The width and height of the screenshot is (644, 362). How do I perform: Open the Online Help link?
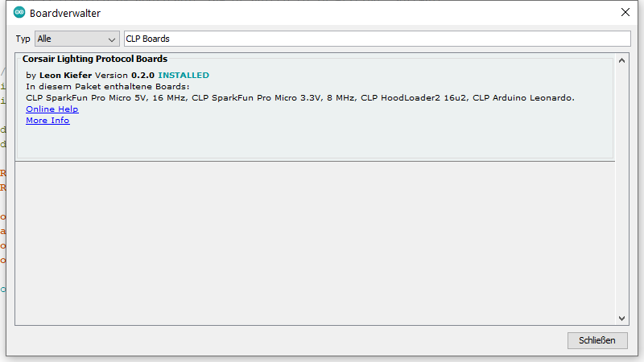[x=52, y=109]
